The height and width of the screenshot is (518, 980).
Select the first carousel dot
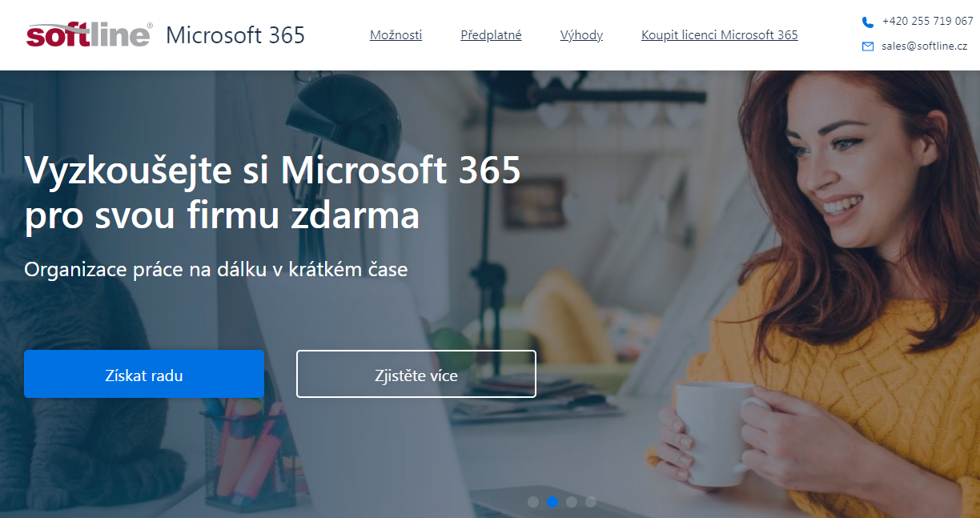533,502
